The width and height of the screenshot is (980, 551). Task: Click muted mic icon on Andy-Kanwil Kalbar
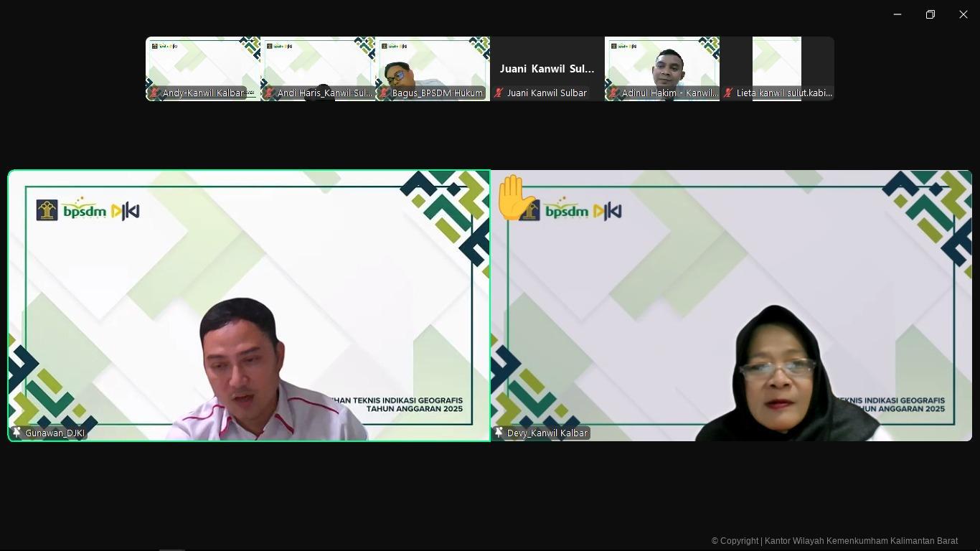pos(154,93)
